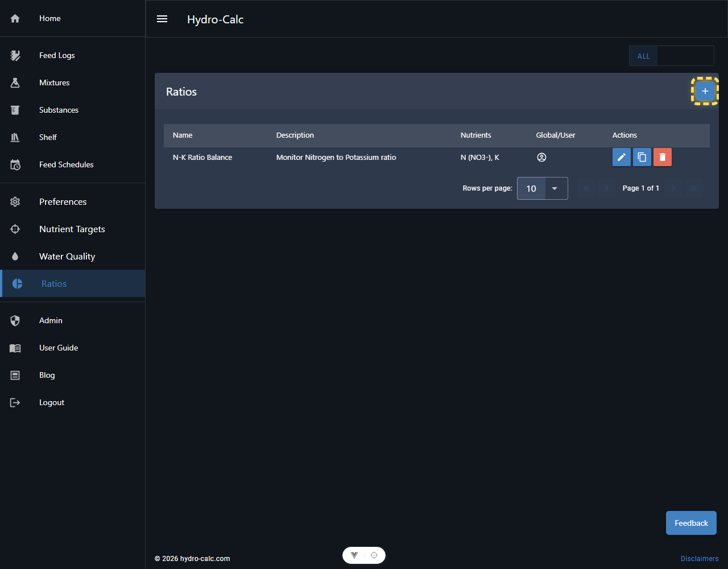Select the Nutrient Targets crosshair icon

(x=15, y=229)
